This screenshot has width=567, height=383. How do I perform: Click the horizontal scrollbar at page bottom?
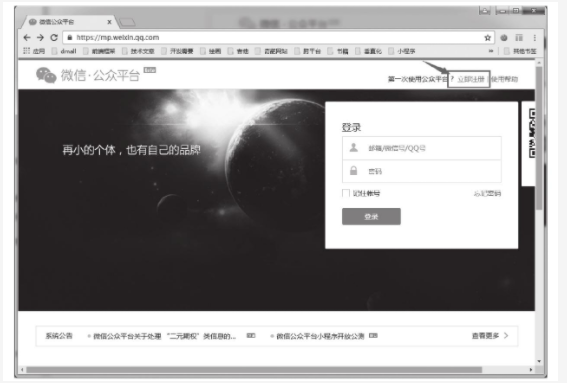(254, 370)
